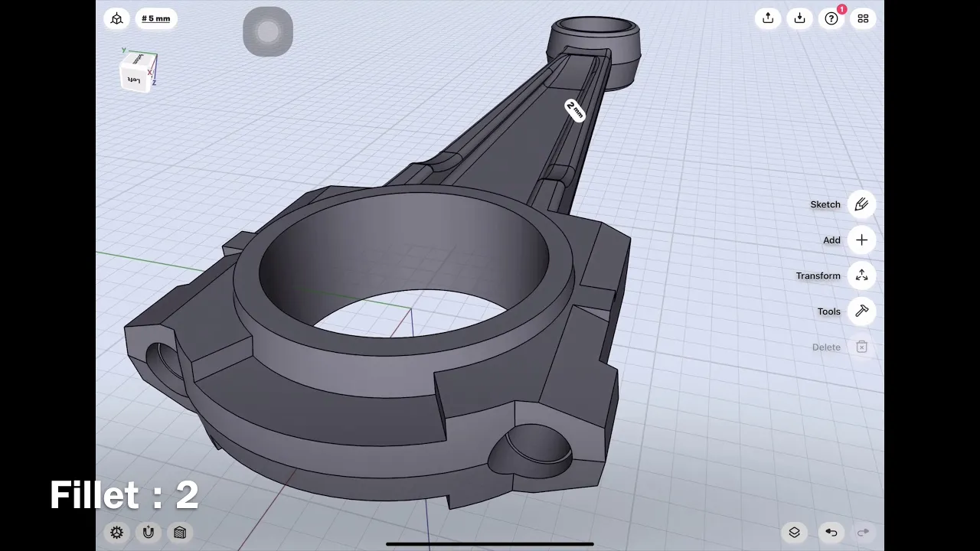
Task: Tap the Transform label
Action: [x=818, y=275]
